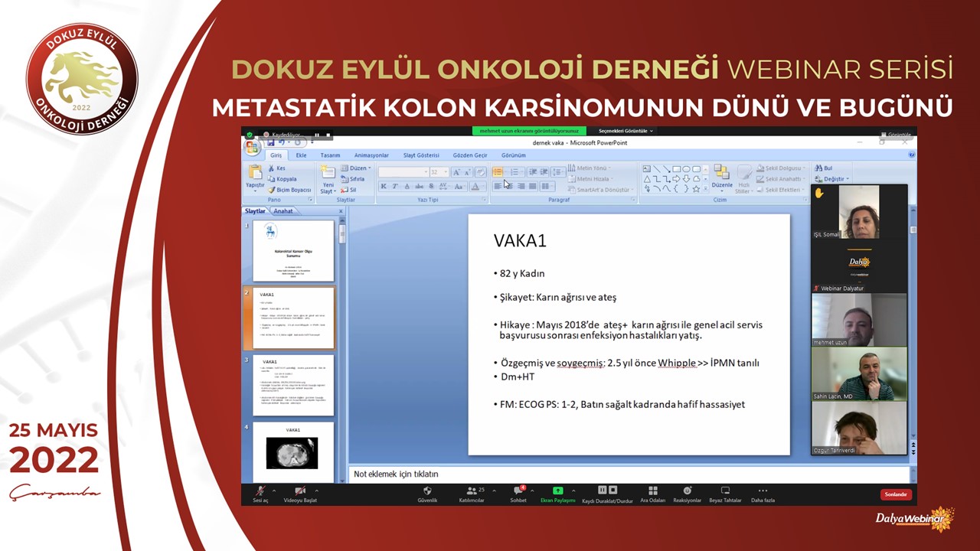Open the Sohbet chat icon

coord(519,491)
